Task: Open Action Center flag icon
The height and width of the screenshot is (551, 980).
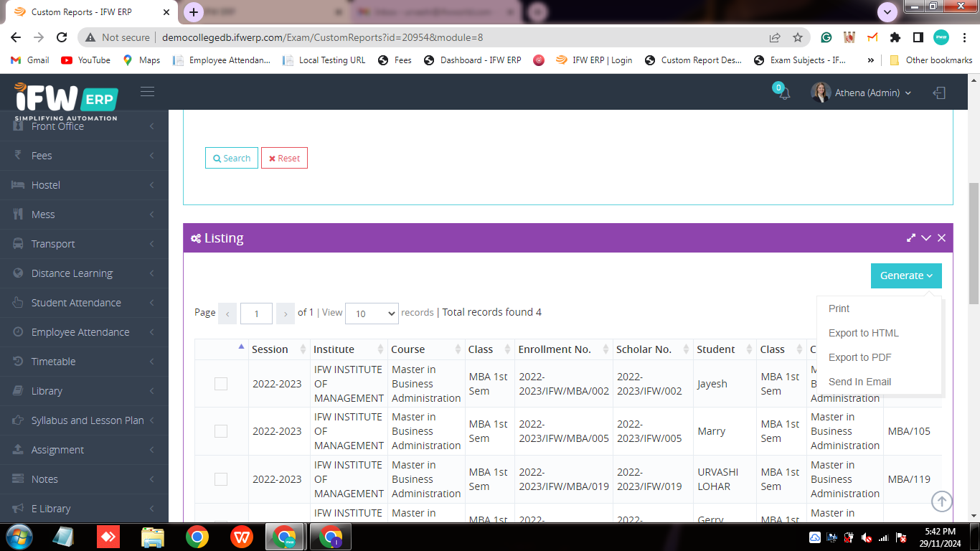Action: (901, 537)
